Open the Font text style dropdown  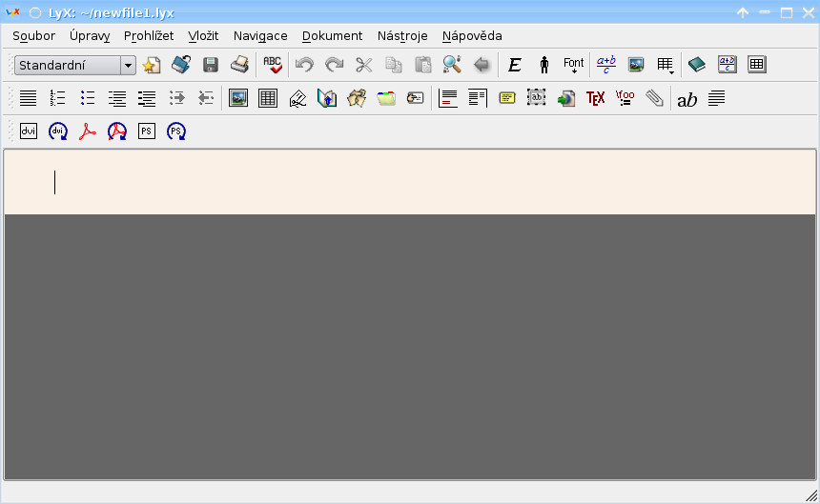[x=574, y=65]
